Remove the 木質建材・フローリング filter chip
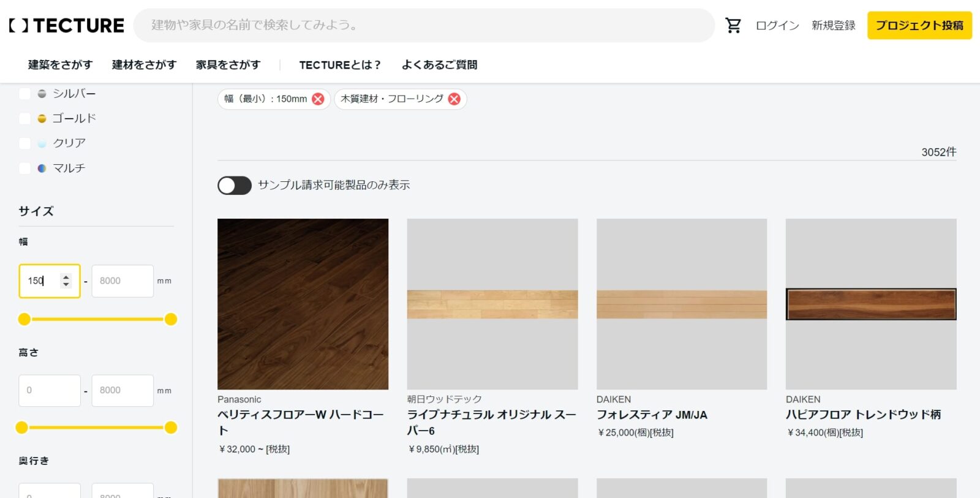The image size is (980, 498). [454, 99]
